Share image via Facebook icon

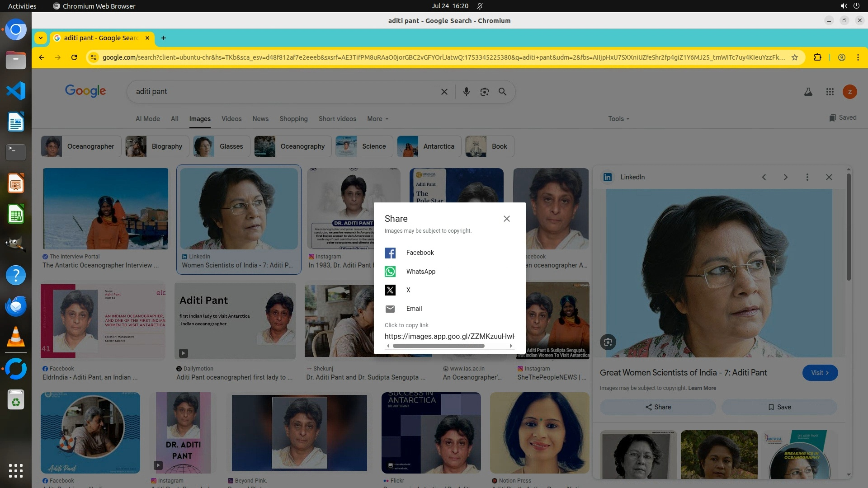(390, 253)
